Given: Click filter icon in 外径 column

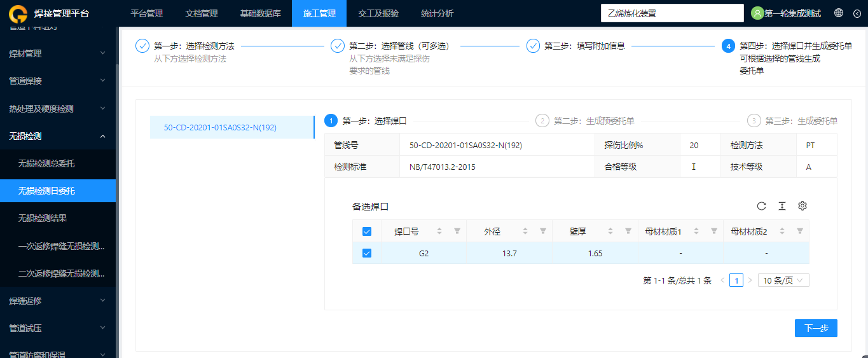Looking at the screenshot, I should pos(543,231).
